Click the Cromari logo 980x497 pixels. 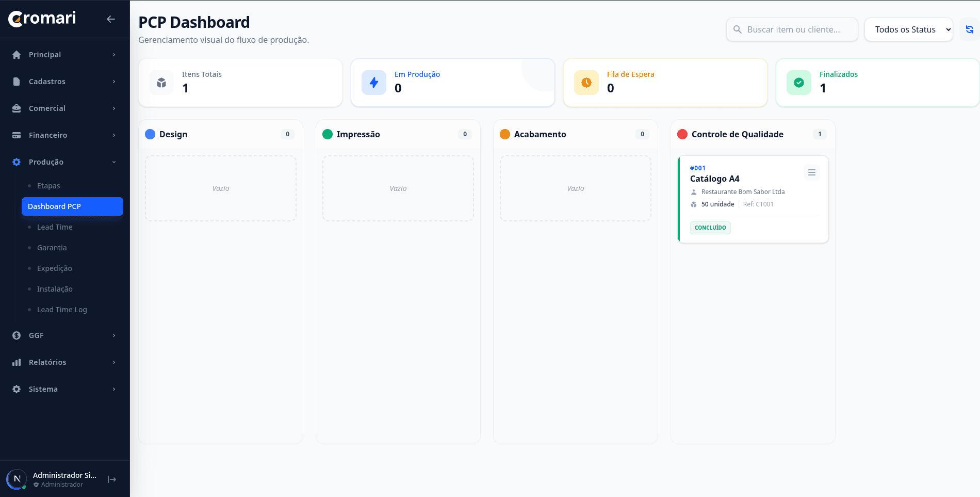[x=41, y=19]
